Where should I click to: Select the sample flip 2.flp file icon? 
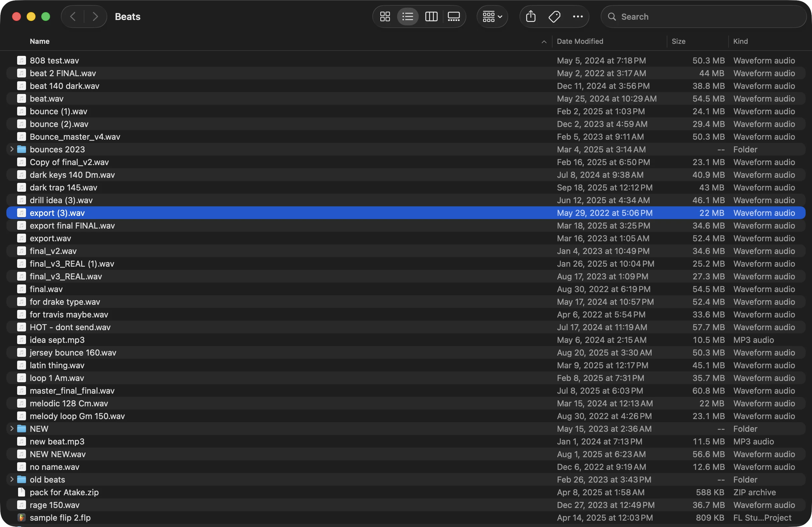coord(22,517)
